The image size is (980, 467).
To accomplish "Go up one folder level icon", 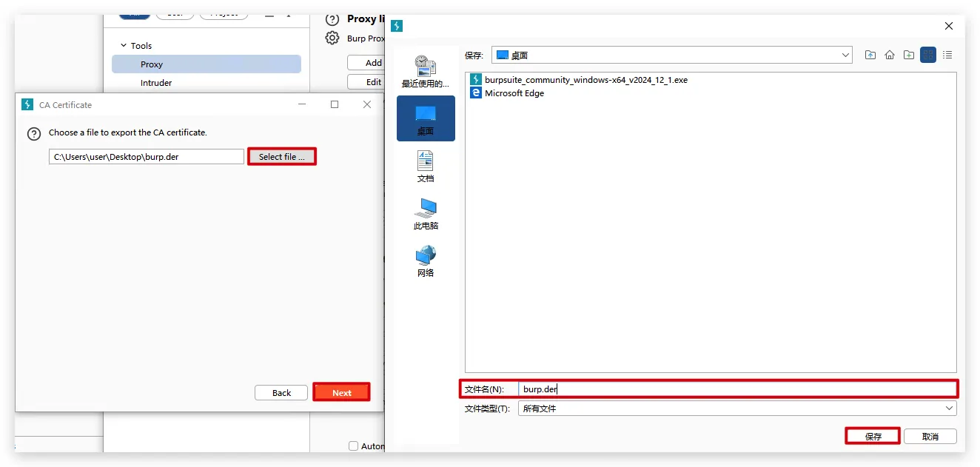I will [x=870, y=56].
